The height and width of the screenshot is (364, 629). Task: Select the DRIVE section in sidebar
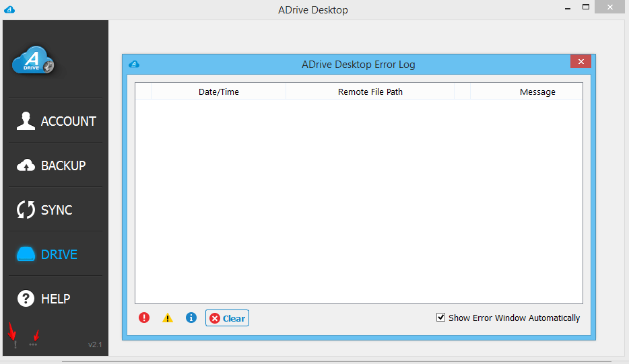(x=47, y=254)
